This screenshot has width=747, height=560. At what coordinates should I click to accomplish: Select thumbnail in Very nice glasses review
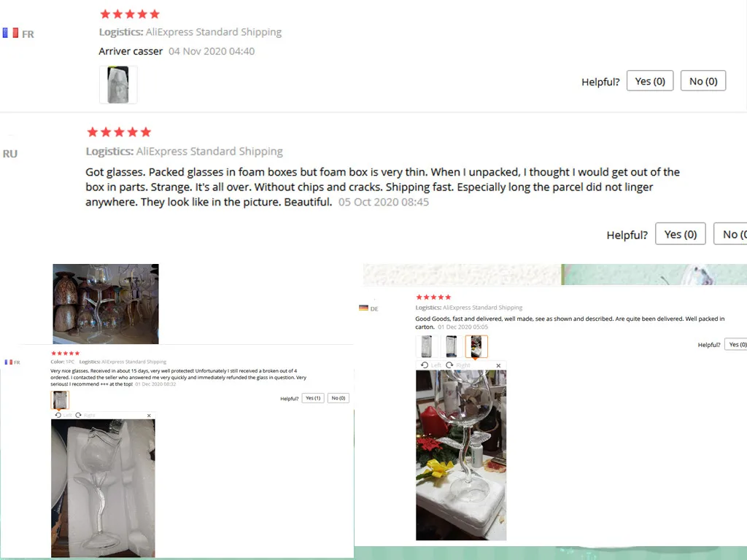pyautogui.click(x=60, y=400)
